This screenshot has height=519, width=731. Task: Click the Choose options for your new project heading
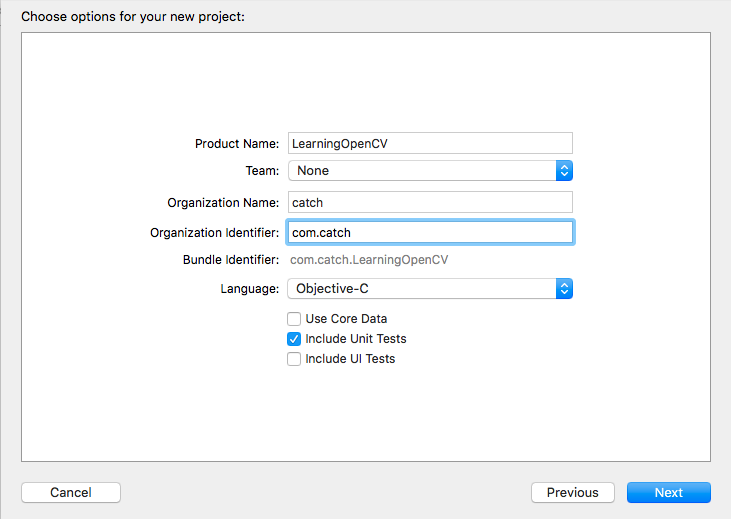click(133, 17)
